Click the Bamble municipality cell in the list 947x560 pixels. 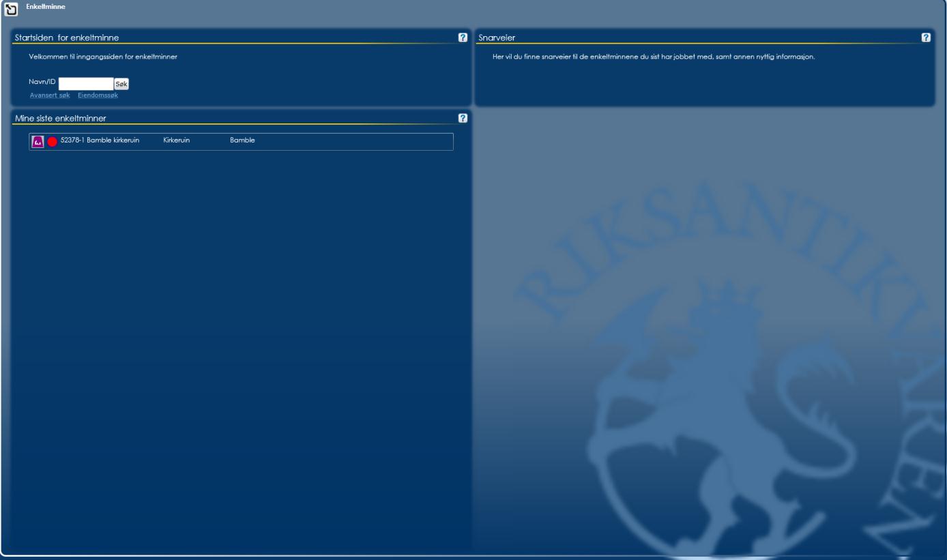[x=242, y=141]
